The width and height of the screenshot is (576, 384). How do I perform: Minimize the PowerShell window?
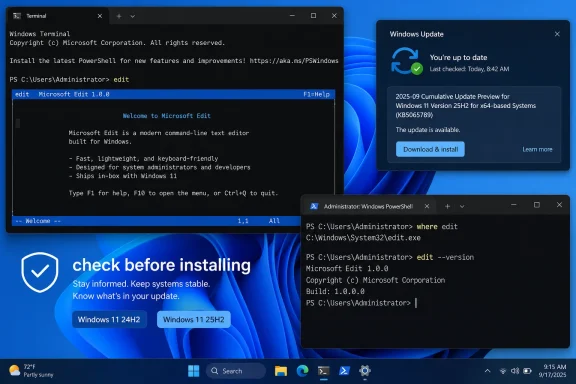tap(514, 205)
